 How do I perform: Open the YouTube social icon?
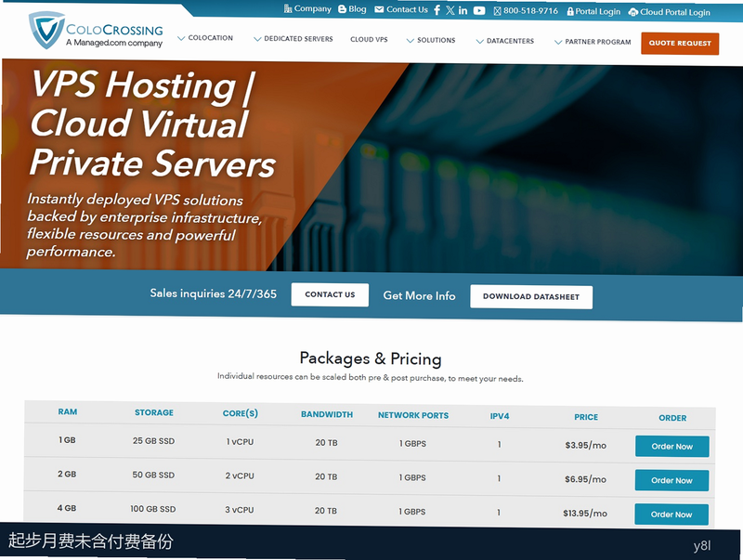pyautogui.click(x=479, y=10)
